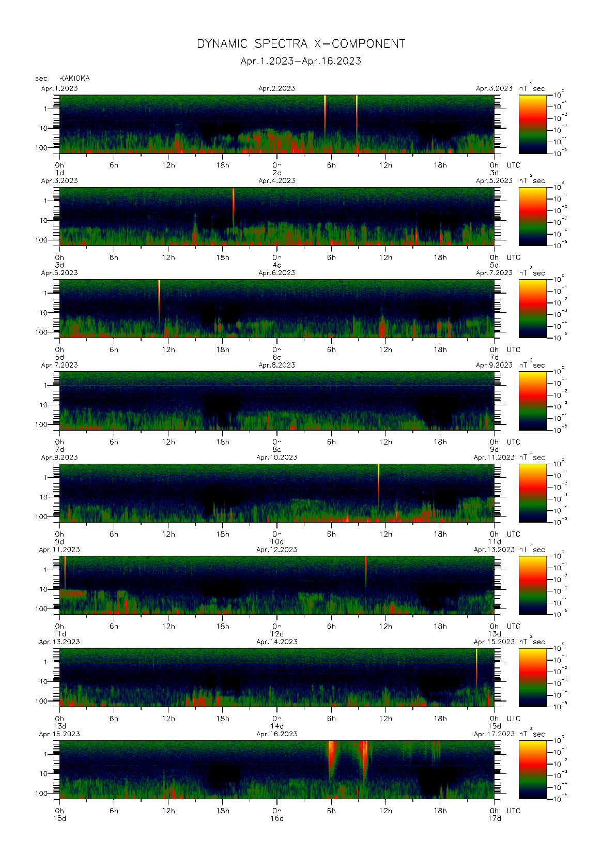Select the Apr.12.2023 date label
Screen dimensions: 602x868
pos(277,550)
